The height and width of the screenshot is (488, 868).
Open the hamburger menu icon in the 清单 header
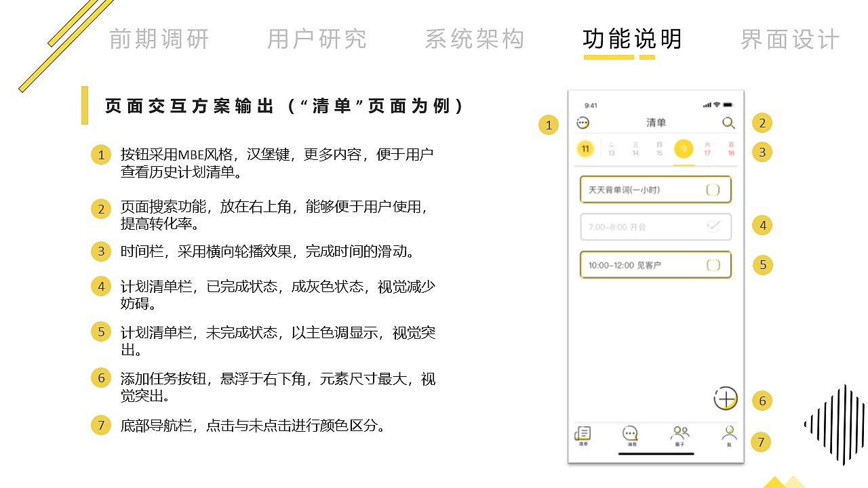point(581,123)
